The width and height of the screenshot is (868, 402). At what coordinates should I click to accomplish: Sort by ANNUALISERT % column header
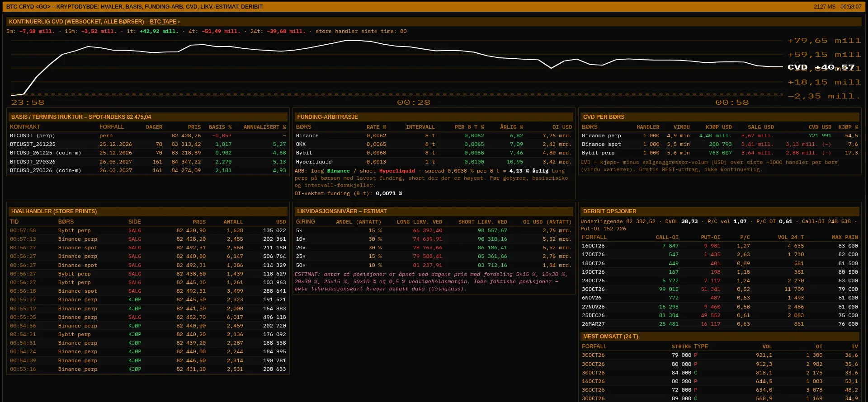click(x=264, y=127)
